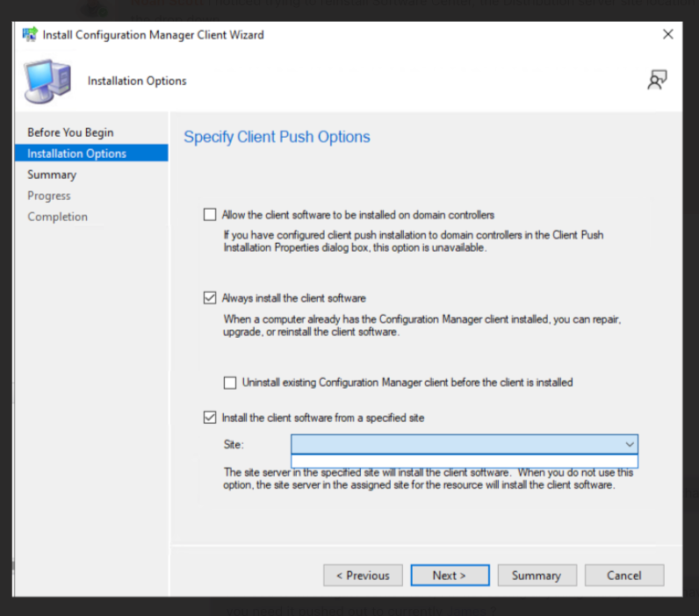Click the 'Specify Client Push Options' heading

click(x=277, y=137)
